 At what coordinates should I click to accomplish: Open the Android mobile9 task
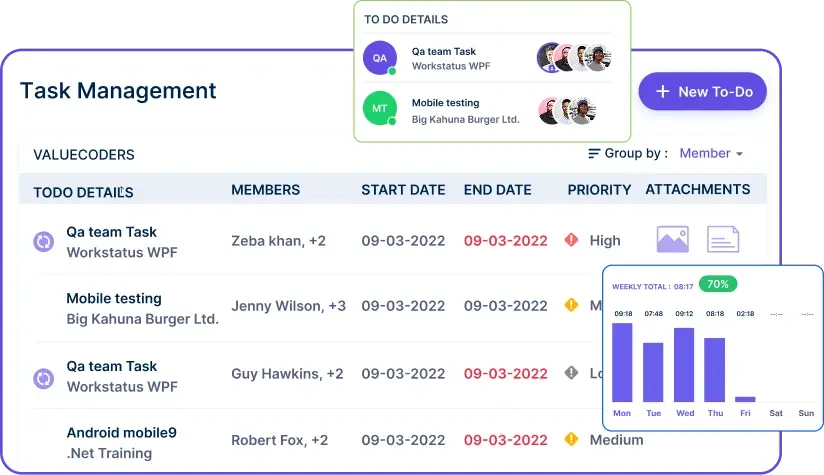click(x=121, y=432)
